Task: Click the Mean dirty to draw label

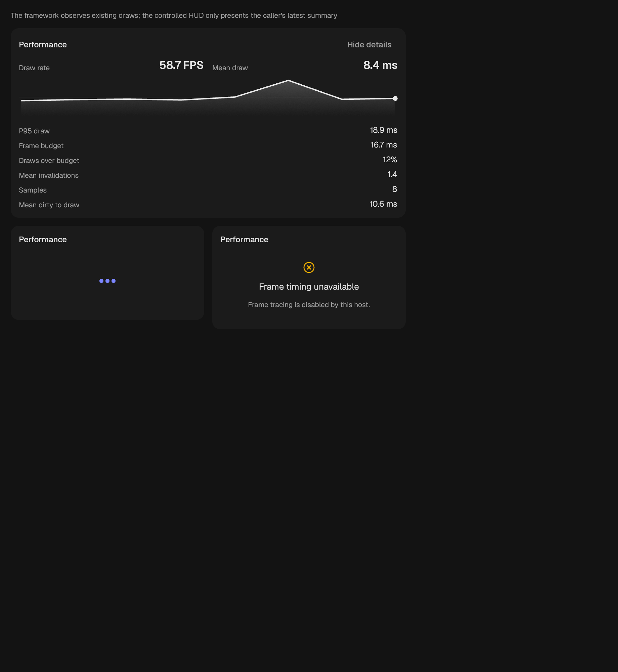Action: tap(49, 205)
